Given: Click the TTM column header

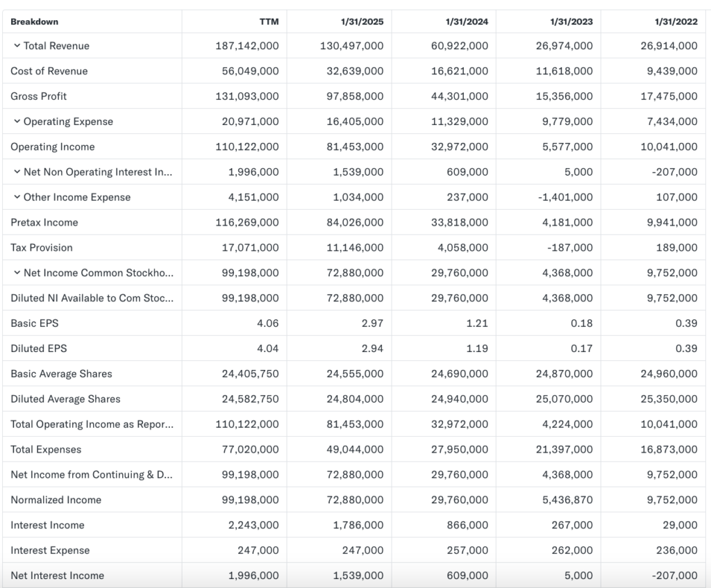Looking at the screenshot, I should 269,22.
